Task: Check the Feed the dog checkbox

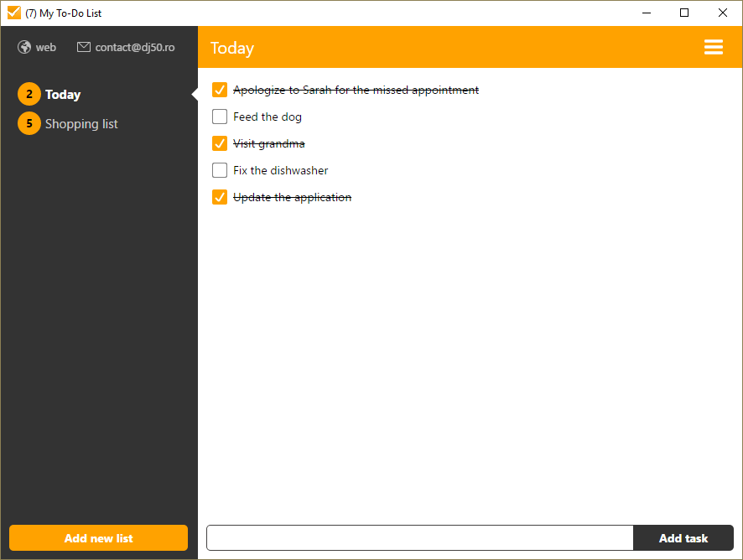Action: pyautogui.click(x=220, y=117)
